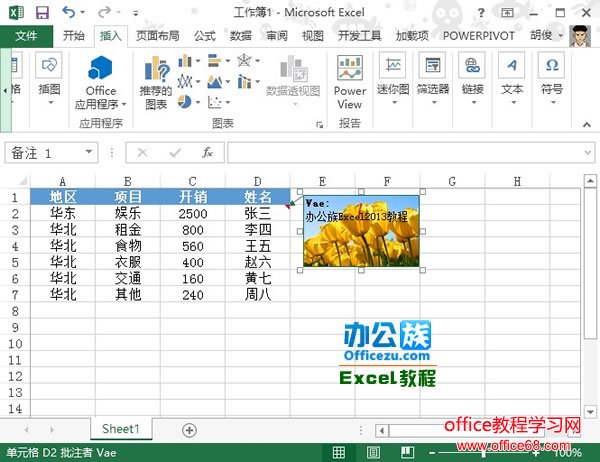Open the 文件 tab

click(26, 36)
